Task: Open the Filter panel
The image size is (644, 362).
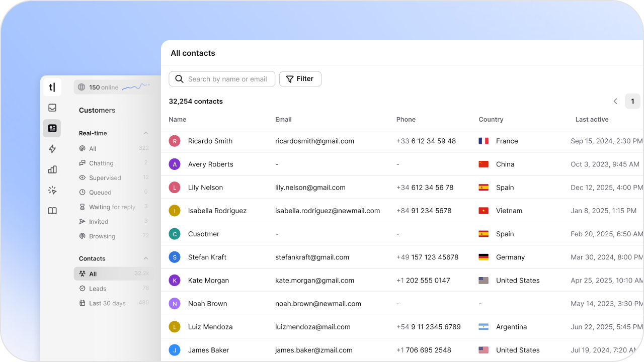Action: [x=300, y=79]
